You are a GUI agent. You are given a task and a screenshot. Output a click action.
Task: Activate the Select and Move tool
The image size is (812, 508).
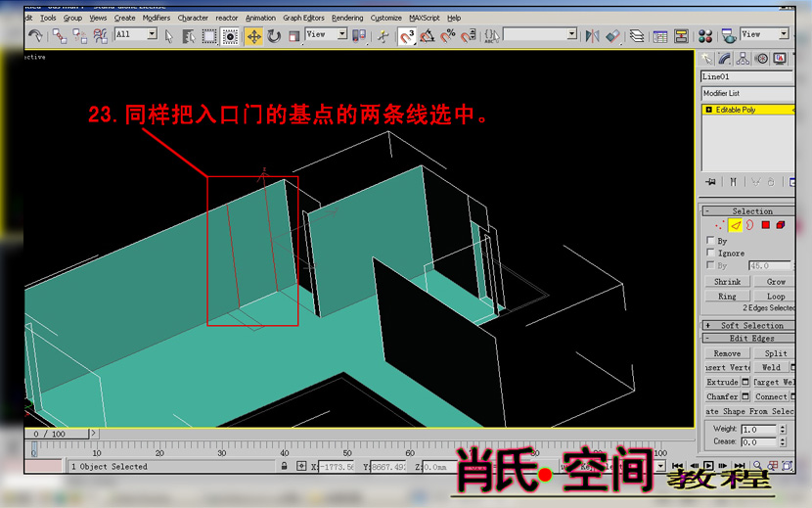pyautogui.click(x=253, y=36)
